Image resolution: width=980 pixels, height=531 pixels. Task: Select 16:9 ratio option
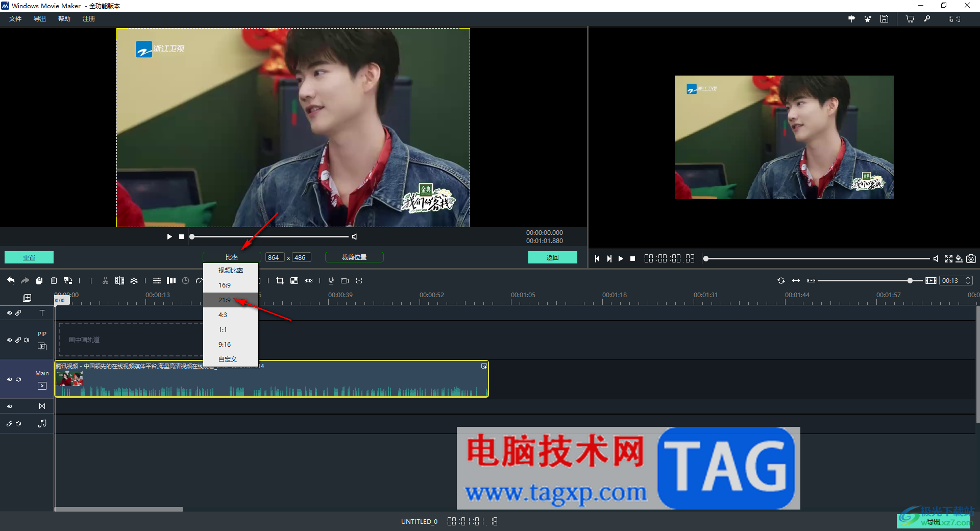(x=231, y=285)
